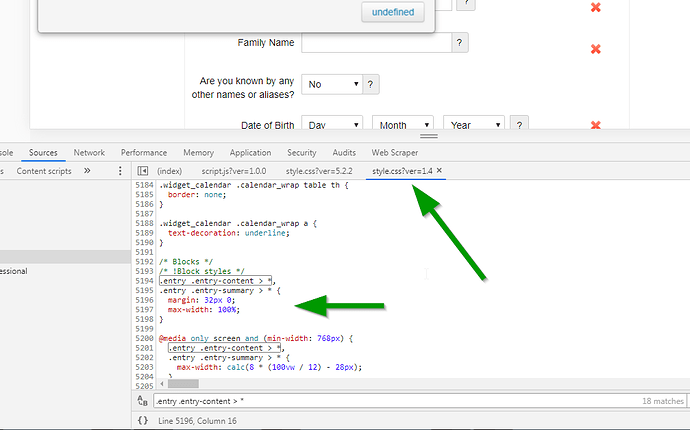This screenshot has height=430, width=690.
Task: Click line number 5201 in gutter
Action: coord(144,348)
